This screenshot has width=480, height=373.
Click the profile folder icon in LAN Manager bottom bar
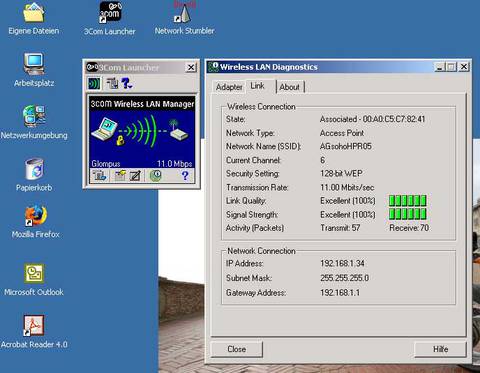120,175
